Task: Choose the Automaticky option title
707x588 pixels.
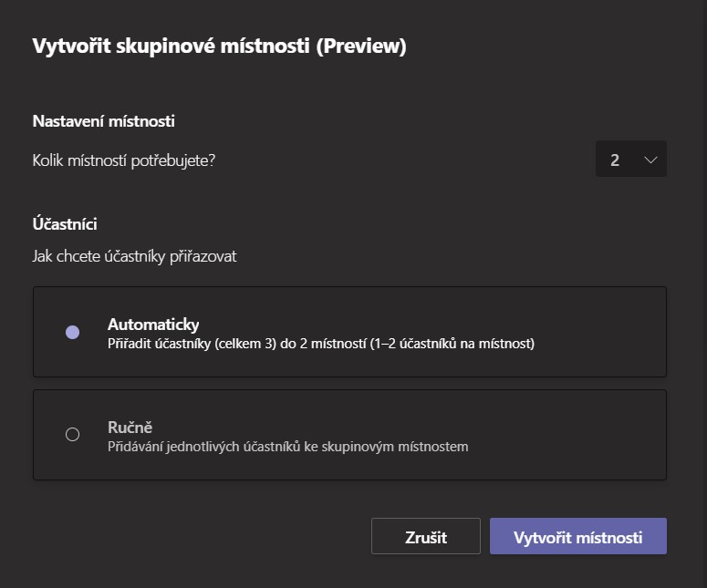Action: click(x=153, y=325)
